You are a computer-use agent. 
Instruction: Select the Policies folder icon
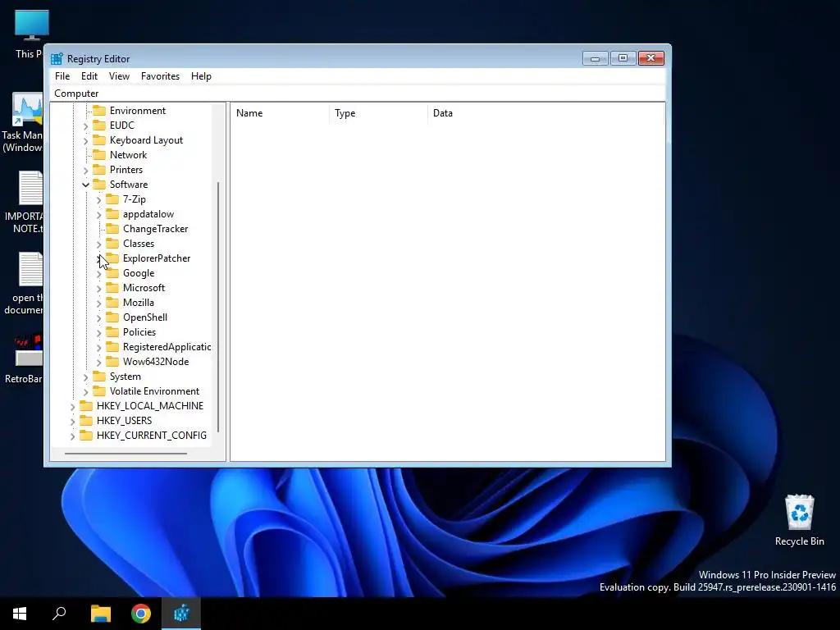[x=112, y=332]
